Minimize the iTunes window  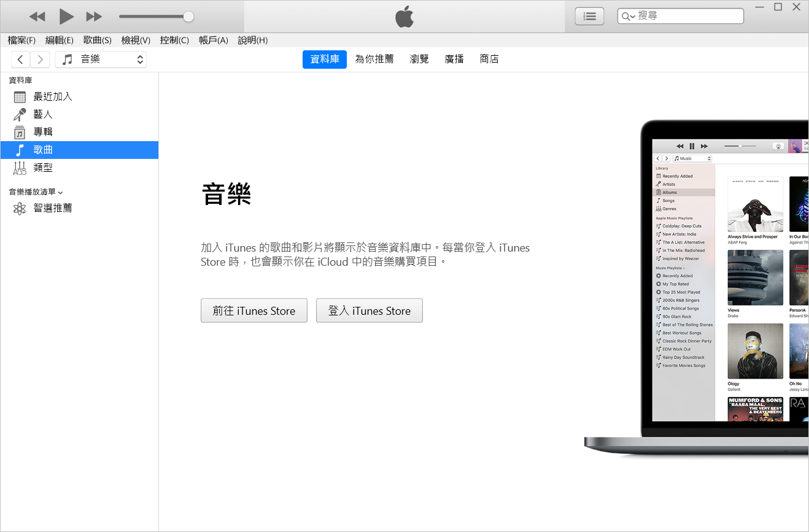[x=760, y=7]
